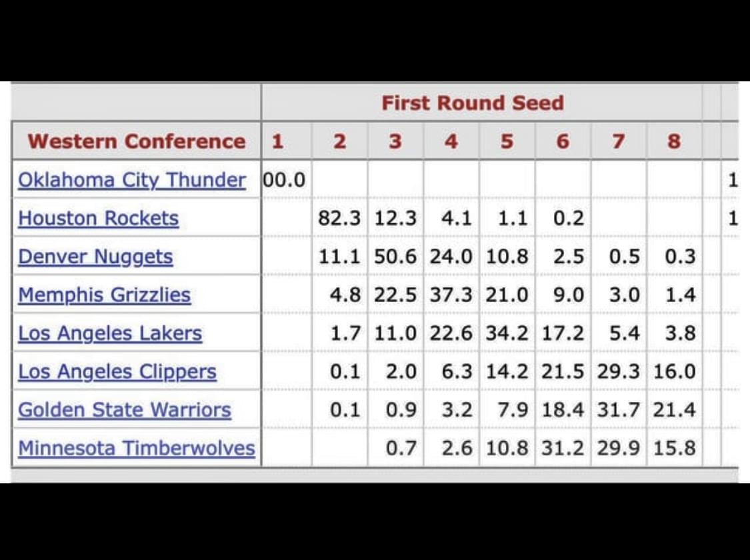The width and height of the screenshot is (750, 560).
Task: Click the Nuggets 50.6 third seed cell
Action: point(395,257)
